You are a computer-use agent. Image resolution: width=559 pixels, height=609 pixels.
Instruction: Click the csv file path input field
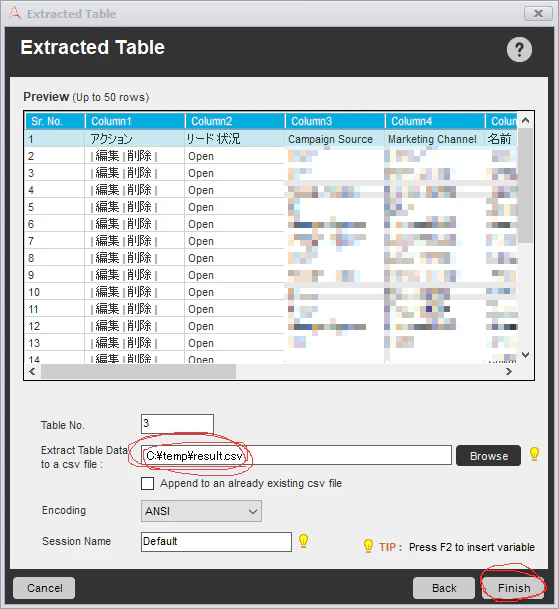(x=296, y=455)
